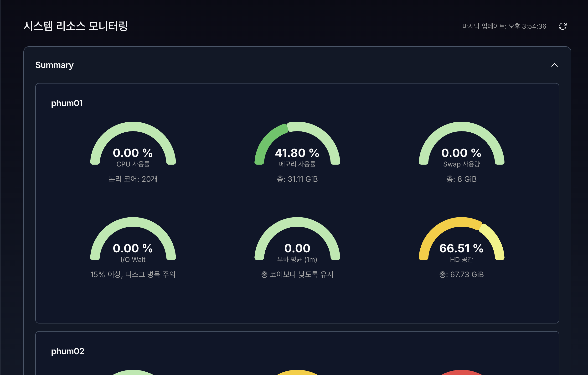This screenshot has width=588, height=375.
Task: Click the 총: 67.73 GiB disk label
Action: (x=461, y=274)
